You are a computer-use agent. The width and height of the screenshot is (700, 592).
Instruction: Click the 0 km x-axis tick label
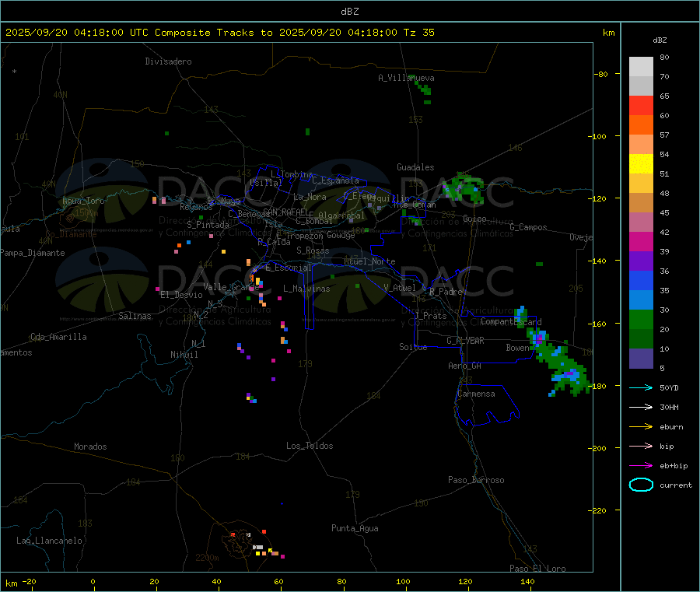[x=93, y=581]
